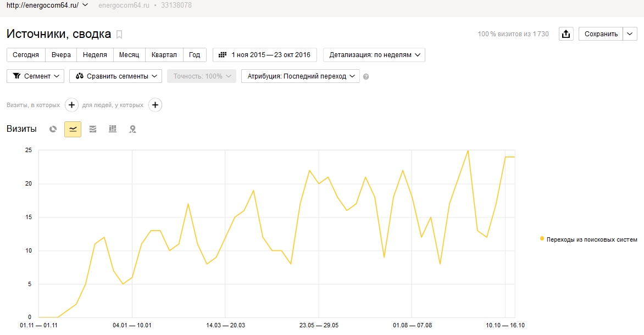644x335 pixels.
Task: Expand the Сравнить сегменты dropdown
Action: (115, 76)
